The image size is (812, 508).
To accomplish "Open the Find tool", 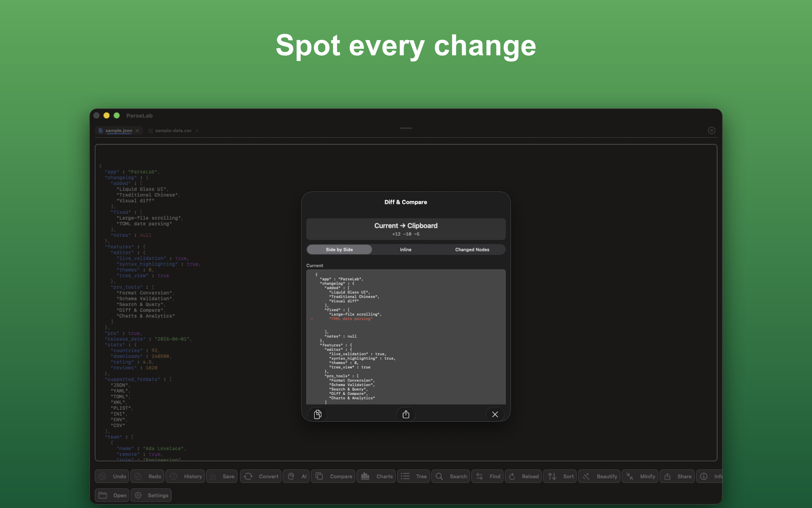I will click(487, 476).
